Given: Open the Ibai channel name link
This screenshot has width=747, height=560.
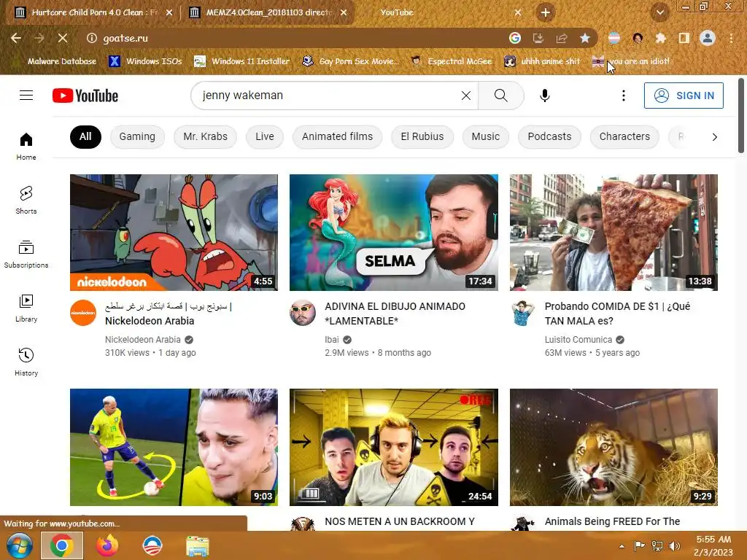Looking at the screenshot, I should 332,340.
